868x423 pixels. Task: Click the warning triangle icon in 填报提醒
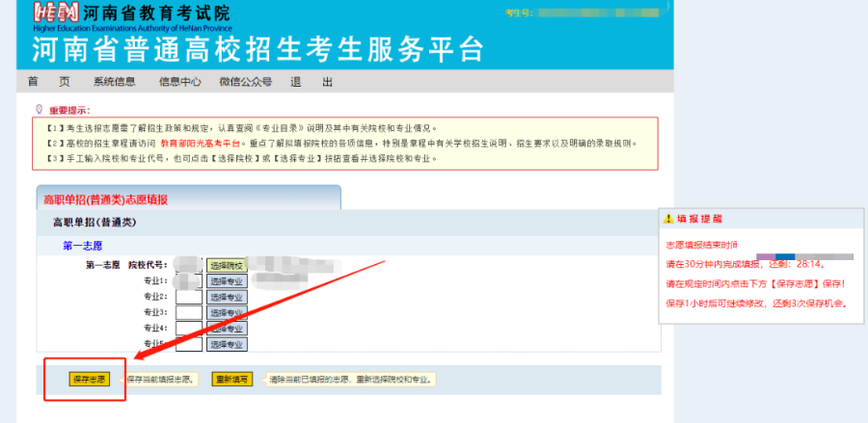coord(668,219)
